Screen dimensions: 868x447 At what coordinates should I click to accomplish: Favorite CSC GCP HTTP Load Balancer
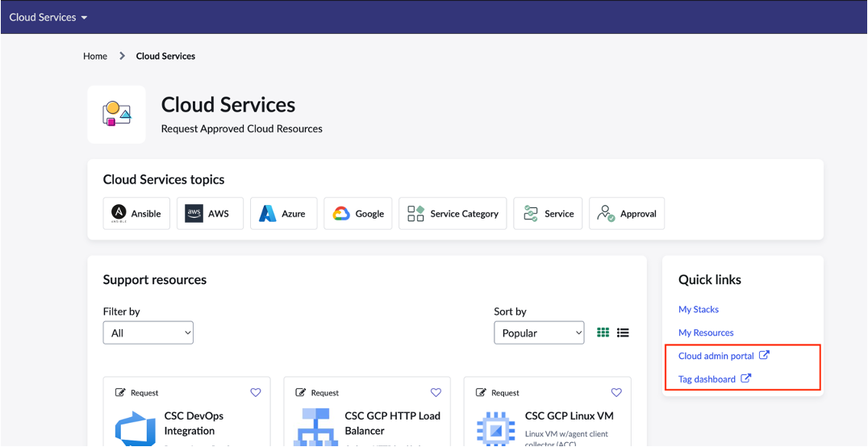coord(436,393)
